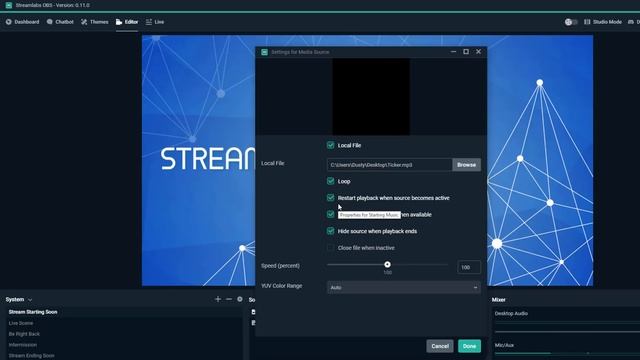Add a new scene with plus icon
640x360 pixels.
[218, 299]
